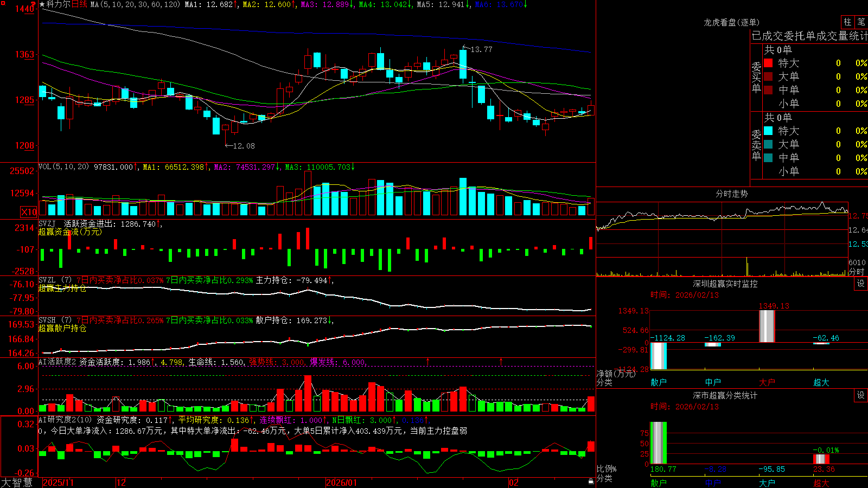Click the 分时 label by the intraday volume

coord(856,272)
